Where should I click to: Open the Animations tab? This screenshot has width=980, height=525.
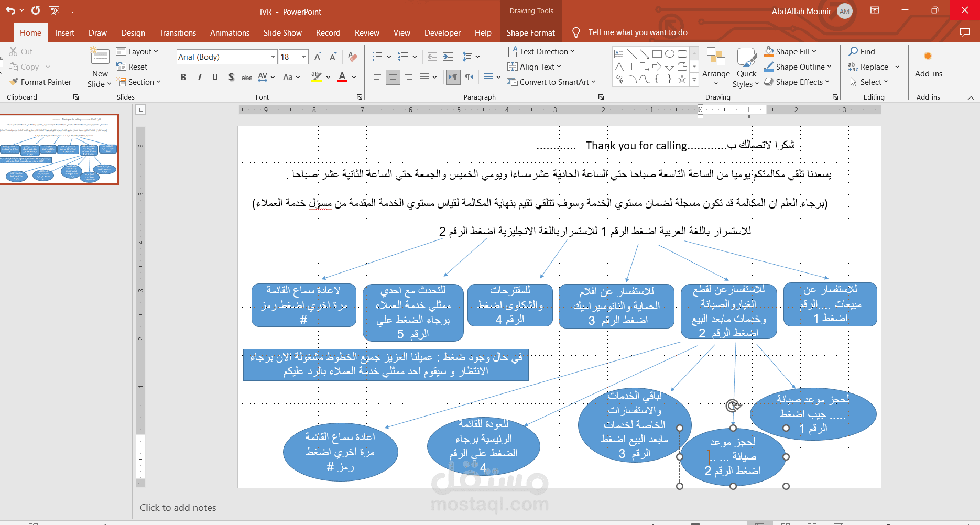[230, 32]
